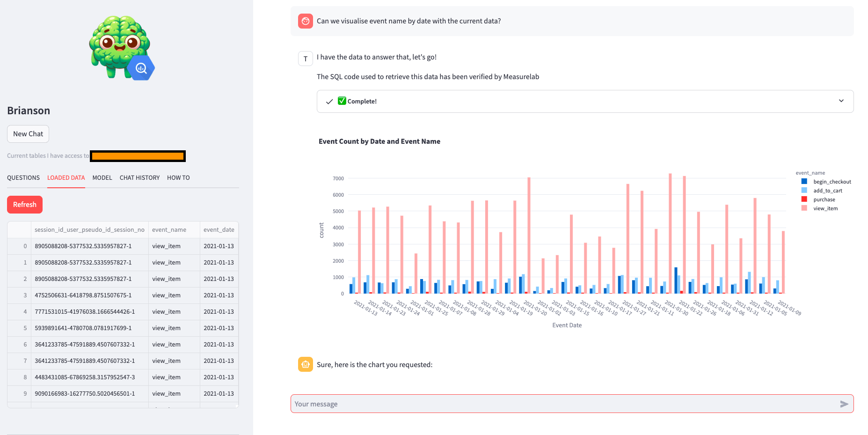
Task: Click the event_date column header
Action: [x=219, y=229]
